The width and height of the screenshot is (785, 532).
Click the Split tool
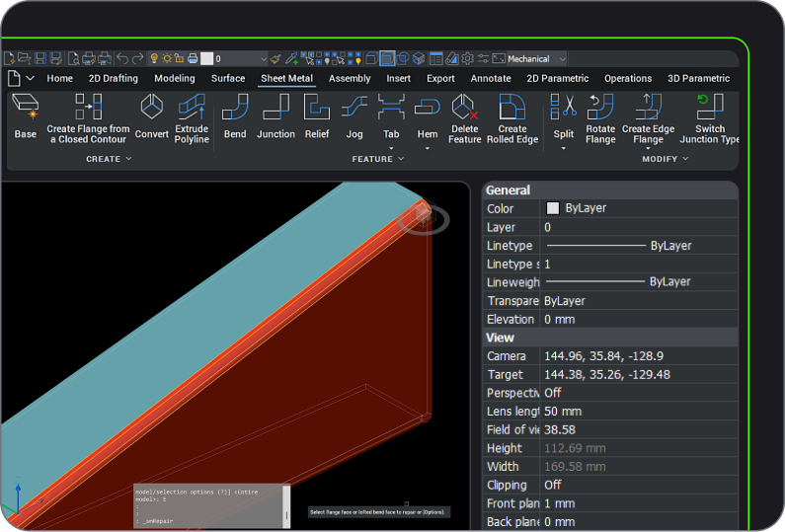563,116
